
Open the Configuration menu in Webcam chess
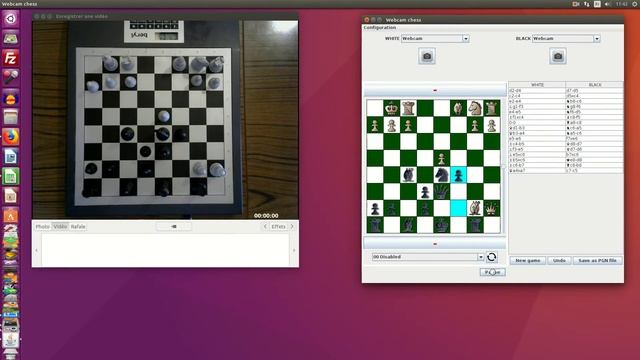pyautogui.click(x=380, y=27)
